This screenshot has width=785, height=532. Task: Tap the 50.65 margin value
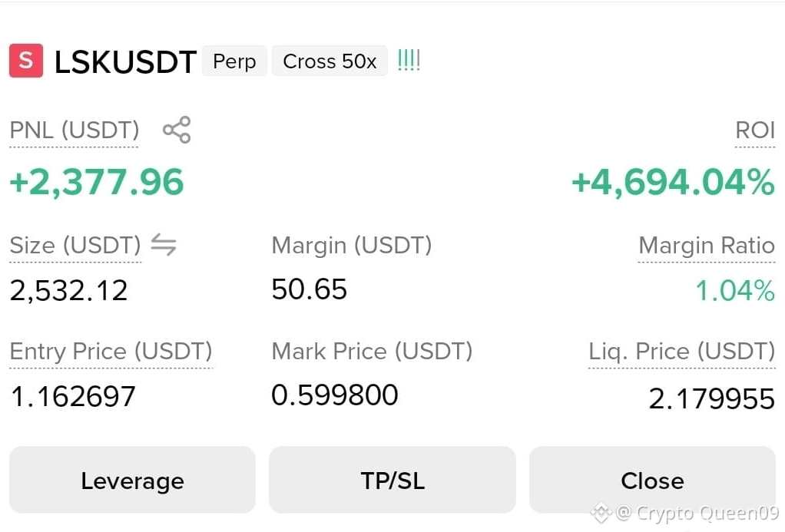(309, 289)
